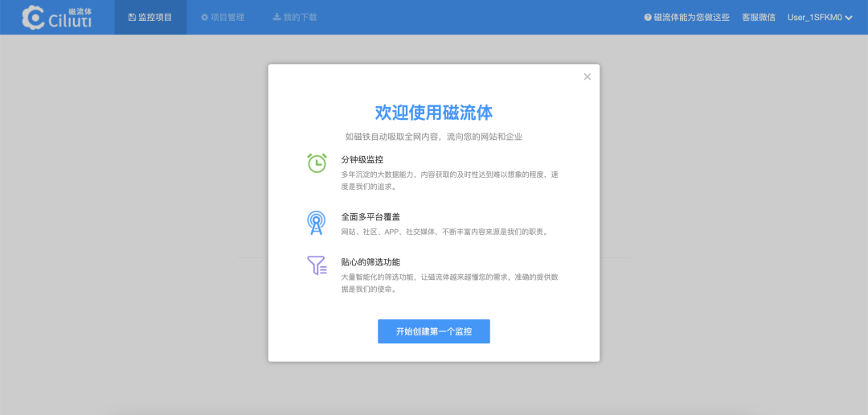The height and width of the screenshot is (415, 868).
Task: Click description text starting 大量智能化的筛选功能
Action: tap(450, 282)
